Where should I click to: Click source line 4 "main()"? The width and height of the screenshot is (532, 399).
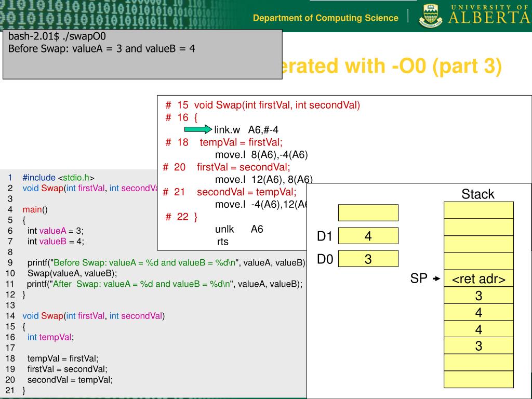[x=35, y=209]
